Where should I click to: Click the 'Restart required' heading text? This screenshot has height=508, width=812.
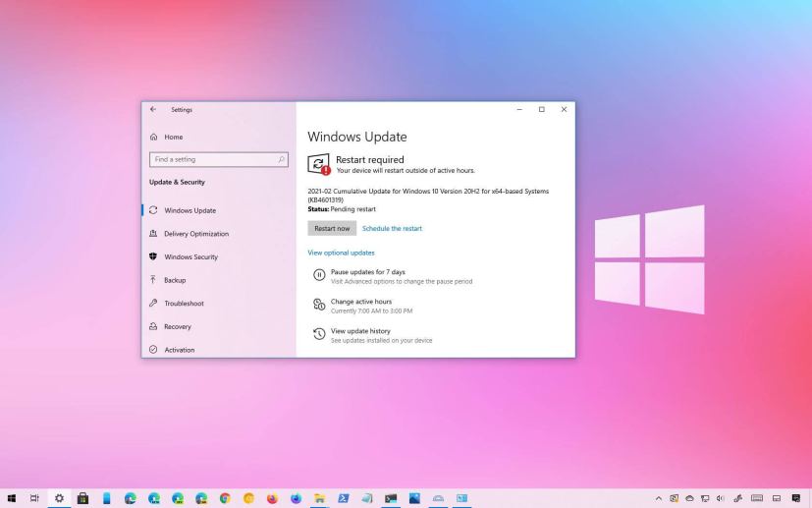[x=370, y=159]
